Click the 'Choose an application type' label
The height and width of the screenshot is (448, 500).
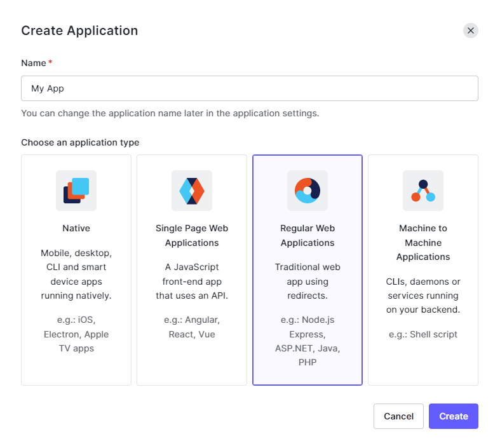pyautogui.click(x=80, y=142)
